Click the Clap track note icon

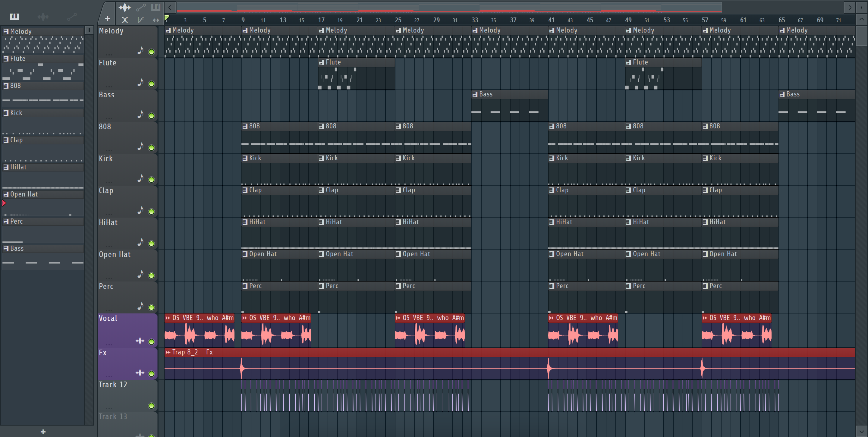[140, 210]
